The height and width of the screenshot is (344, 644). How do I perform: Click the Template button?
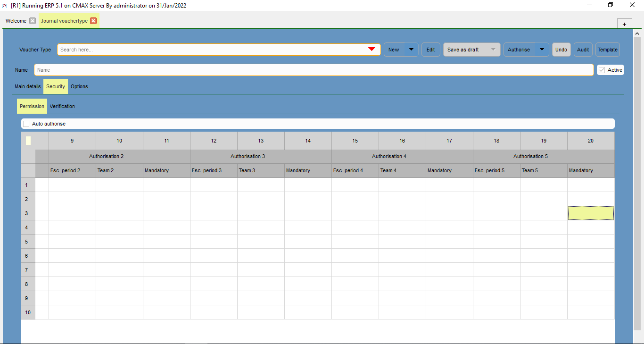click(x=608, y=50)
